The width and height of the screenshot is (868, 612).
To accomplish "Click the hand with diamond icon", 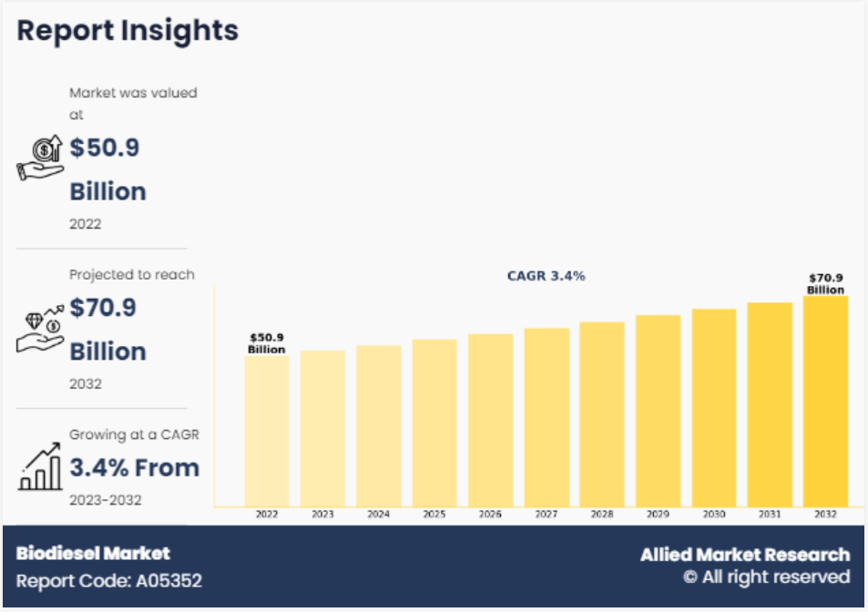I will 41,329.
